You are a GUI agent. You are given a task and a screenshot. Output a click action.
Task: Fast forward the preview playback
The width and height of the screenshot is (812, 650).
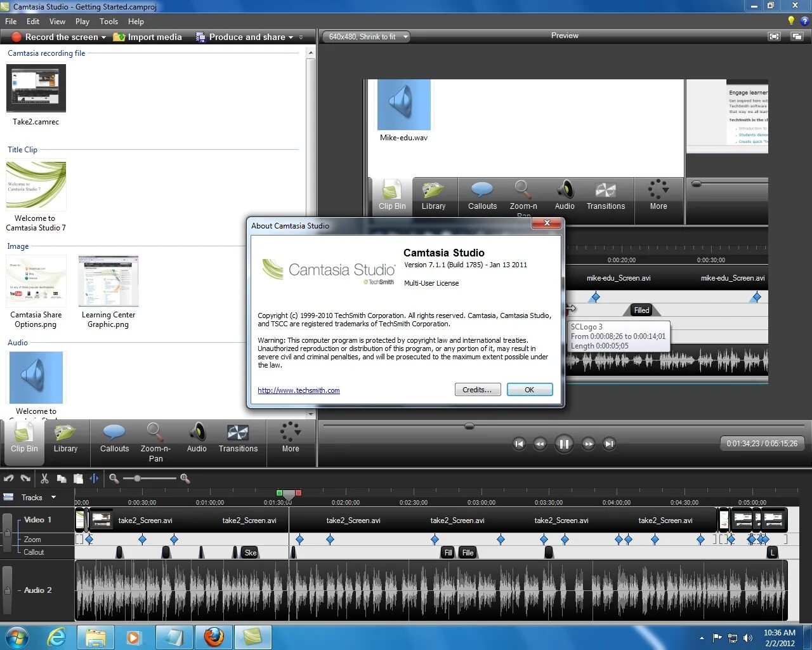pos(588,444)
